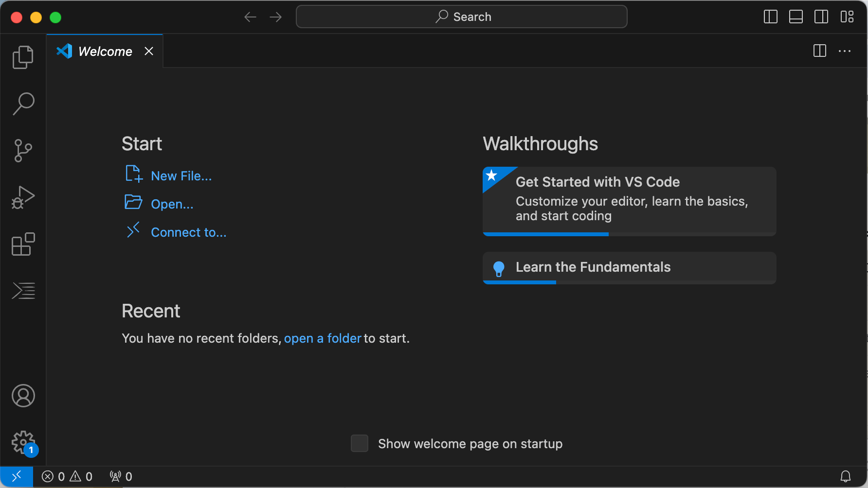The height and width of the screenshot is (488, 868).
Task: Enable Show welcome page on startup
Action: pyautogui.click(x=360, y=443)
